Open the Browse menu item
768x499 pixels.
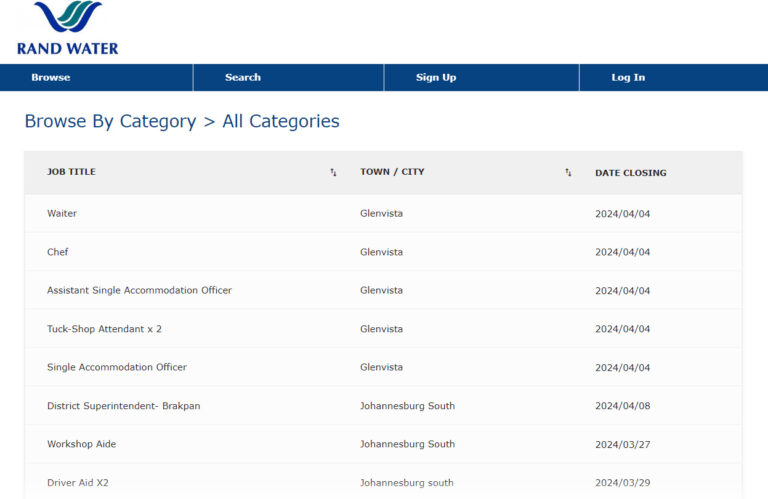click(51, 78)
